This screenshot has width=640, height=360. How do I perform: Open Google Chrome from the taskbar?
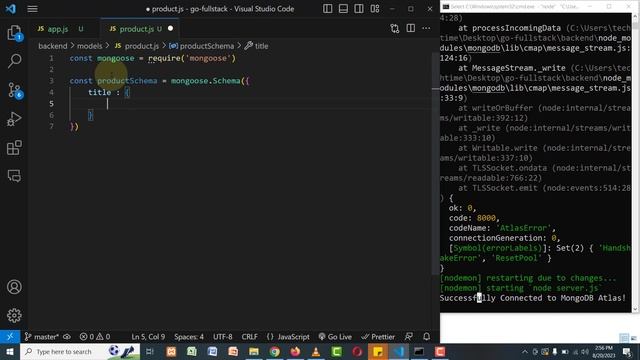(275, 352)
